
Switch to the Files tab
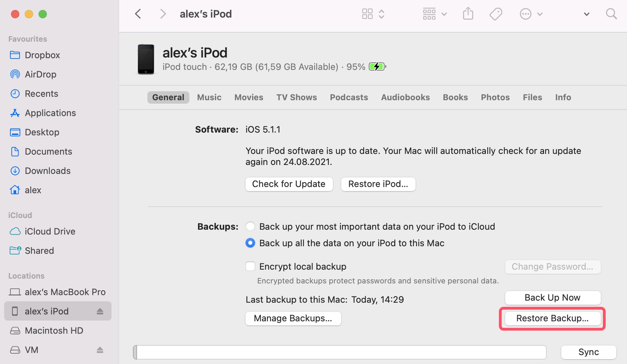point(533,97)
